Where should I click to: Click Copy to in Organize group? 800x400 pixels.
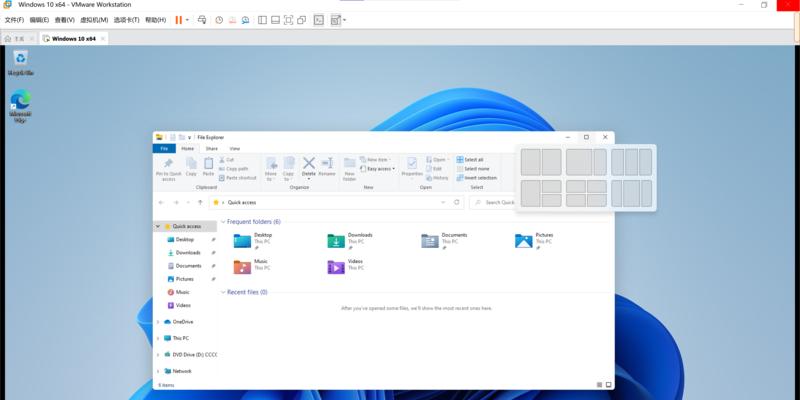[288, 169]
